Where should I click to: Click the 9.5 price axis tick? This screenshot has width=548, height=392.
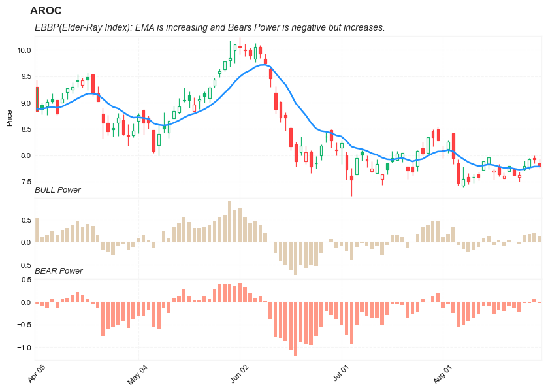coord(25,76)
